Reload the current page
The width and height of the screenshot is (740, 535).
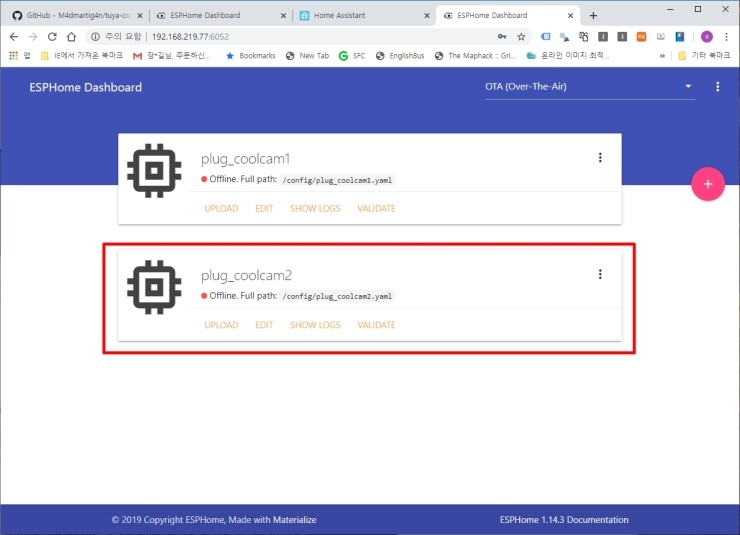click(x=52, y=36)
